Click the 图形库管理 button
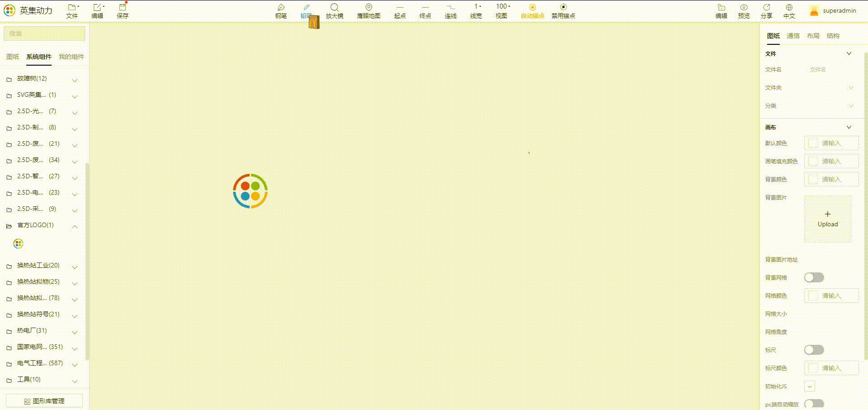Screen dimensions: 868x410 pos(44,401)
